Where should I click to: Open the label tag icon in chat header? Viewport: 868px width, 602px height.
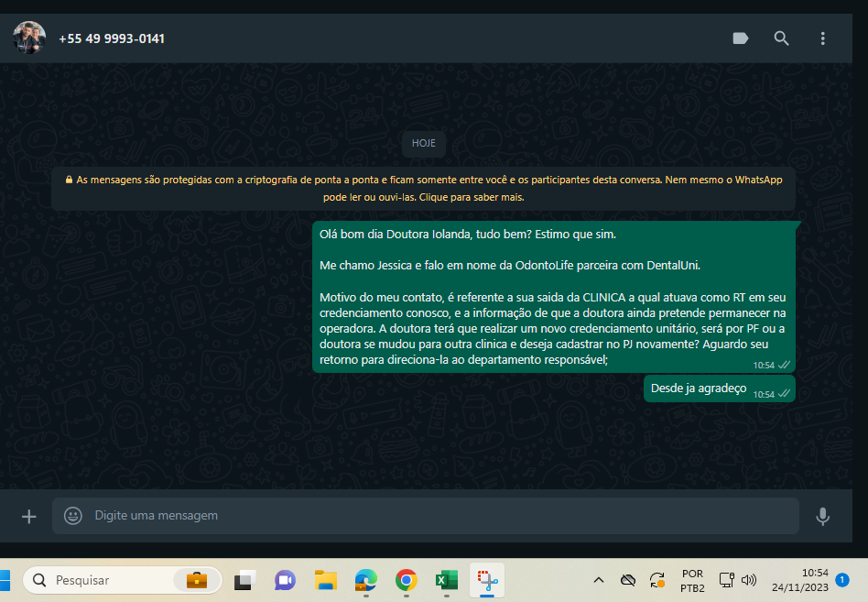[741, 38]
